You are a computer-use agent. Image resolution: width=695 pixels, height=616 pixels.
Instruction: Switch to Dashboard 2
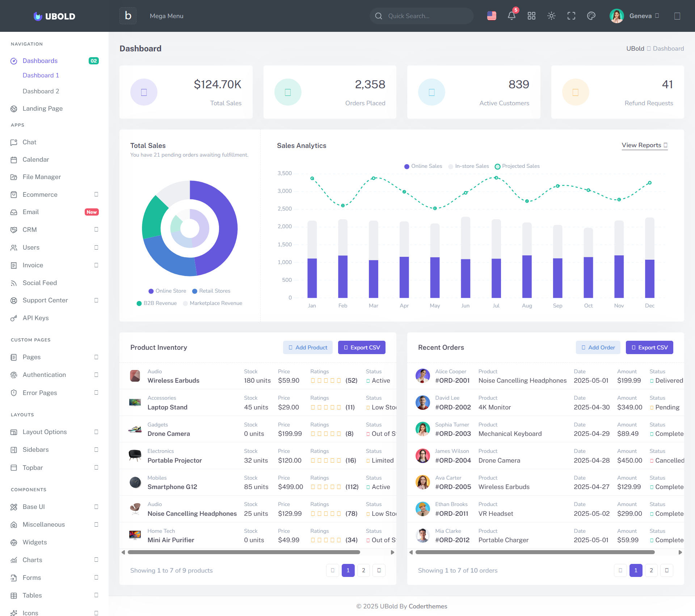41,91
